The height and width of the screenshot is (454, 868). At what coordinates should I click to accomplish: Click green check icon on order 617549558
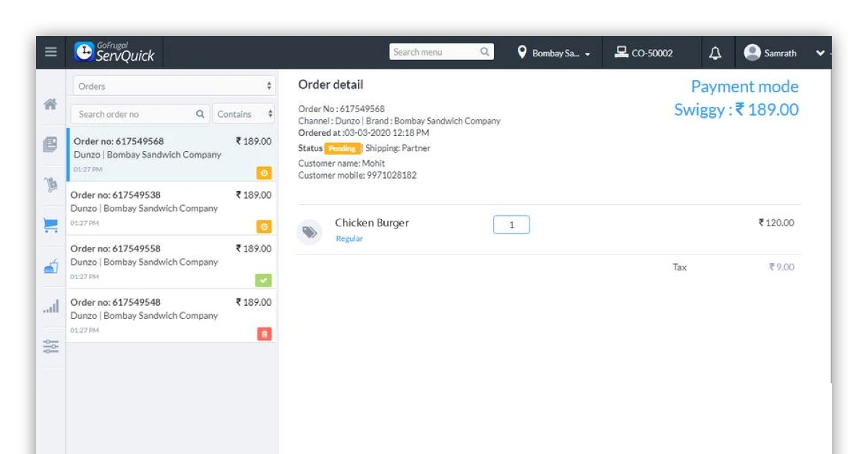[264, 280]
